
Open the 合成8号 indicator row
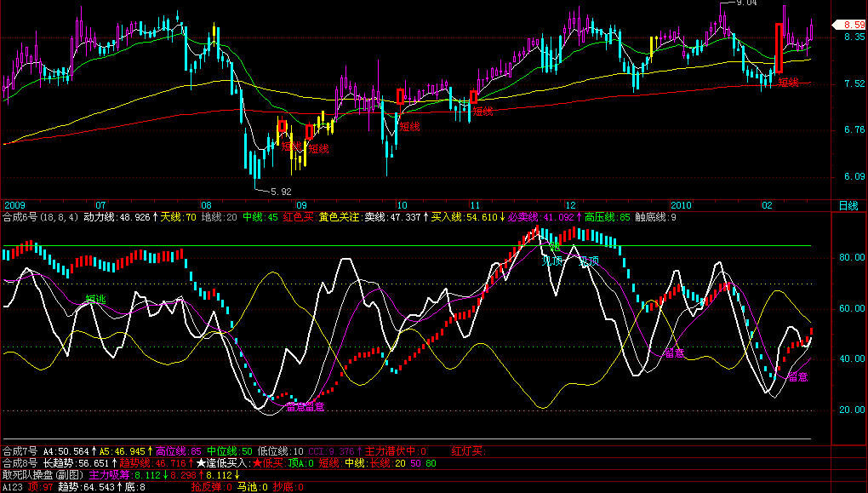(20, 462)
